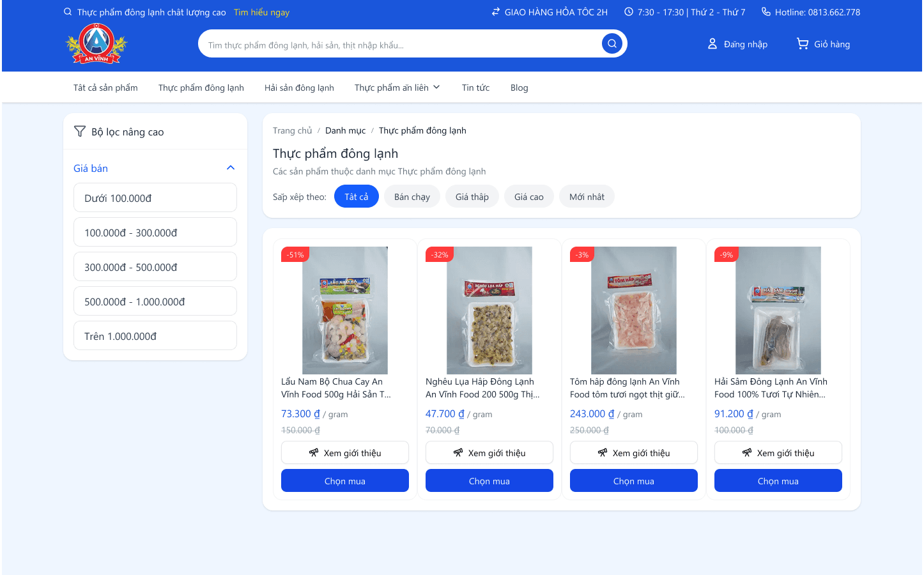Click the -51% discount badge
Image resolution: width=924 pixels, height=575 pixels.
(x=295, y=254)
